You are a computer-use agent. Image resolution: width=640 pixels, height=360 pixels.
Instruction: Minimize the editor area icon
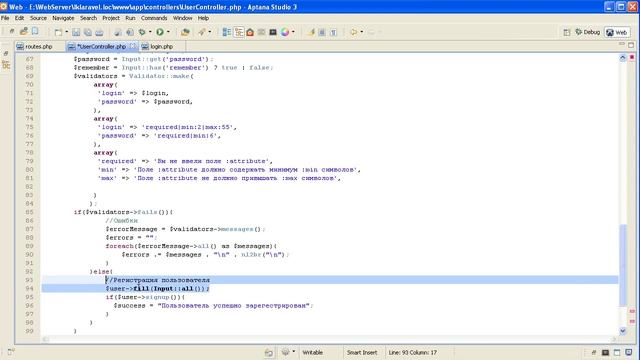pos(622,44)
